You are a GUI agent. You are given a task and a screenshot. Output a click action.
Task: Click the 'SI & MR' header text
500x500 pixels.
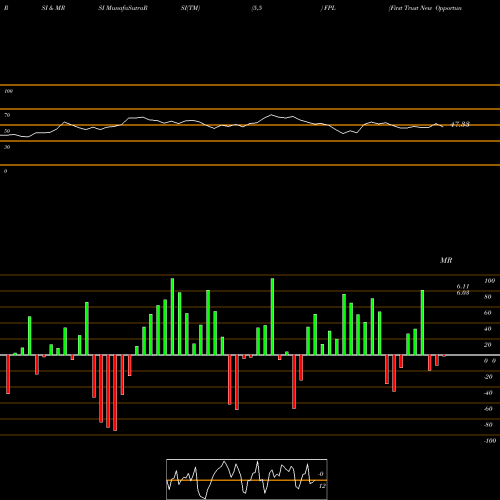click(53, 8)
